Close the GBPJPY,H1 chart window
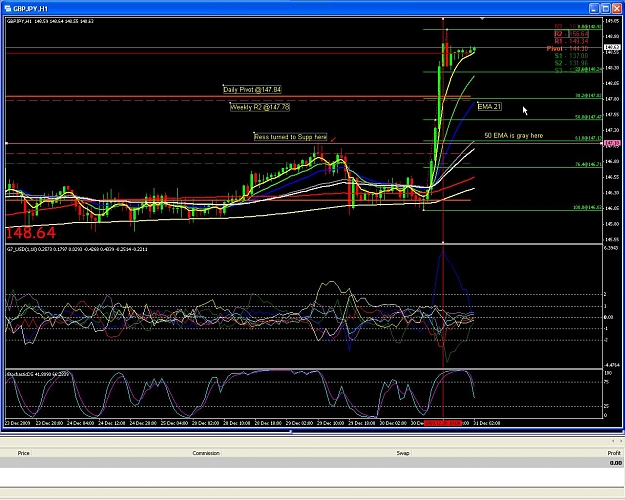Screen dimensions: 625x500 point(617,8)
